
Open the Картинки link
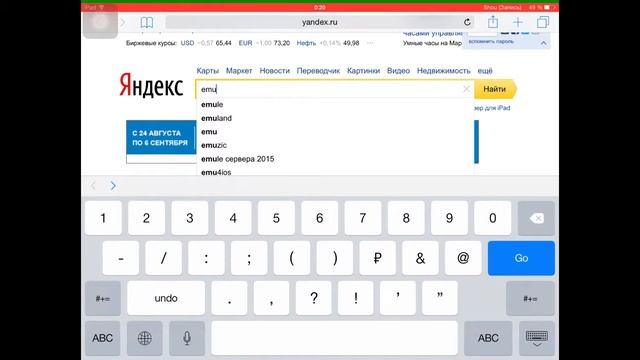pyautogui.click(x=363, y=71)
